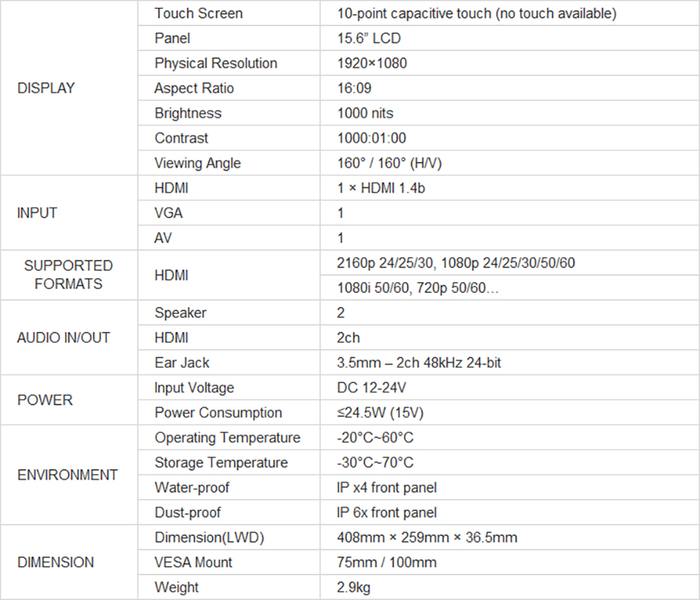Click the Power Consumption label
The image size is (700, 600).
(218, 413)
